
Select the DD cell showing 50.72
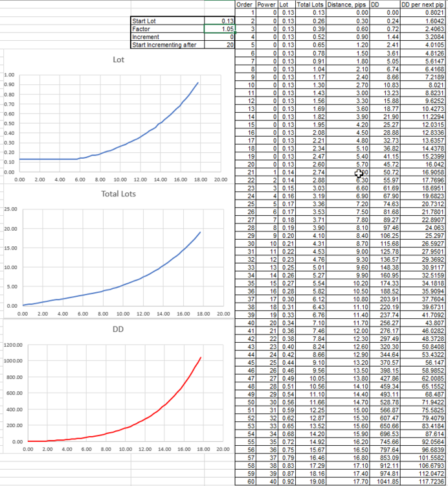point(385,172)
